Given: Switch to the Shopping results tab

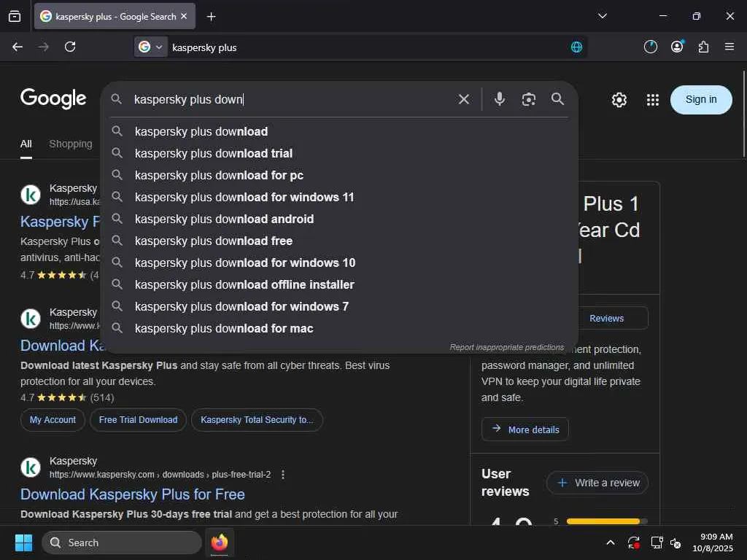Looking at the screenshot, I should pyautogui.click(x=71, y=144).
